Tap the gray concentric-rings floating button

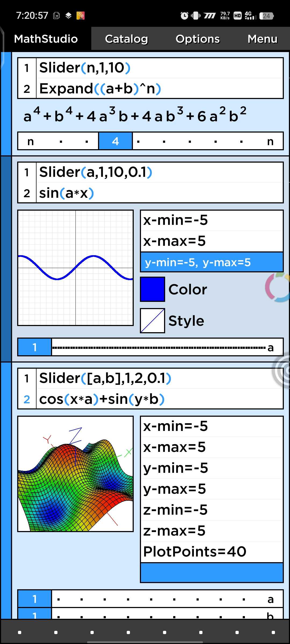pos(282,371)
